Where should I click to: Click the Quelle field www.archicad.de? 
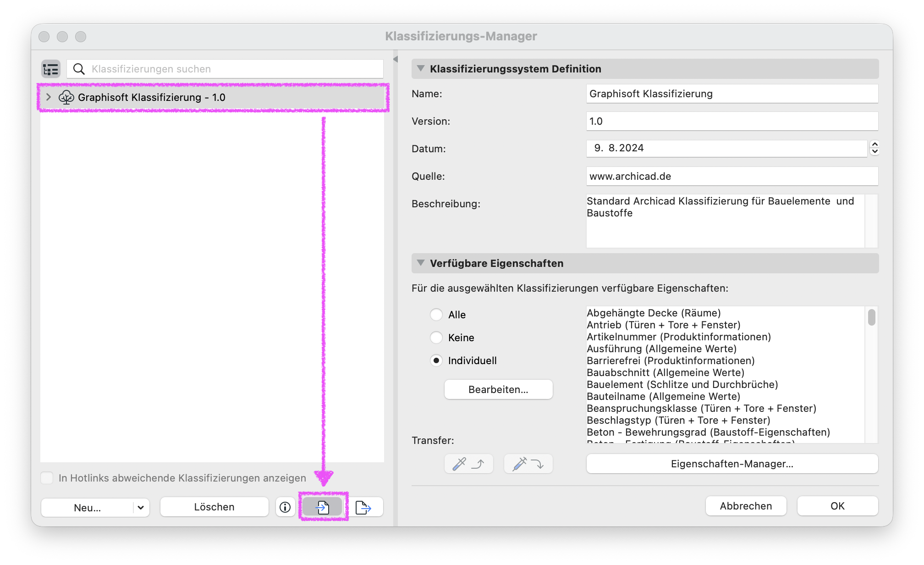[x=732, y=176]
